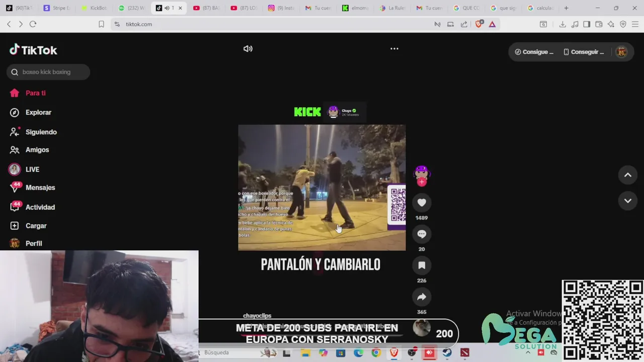Open Steam from taskbar
644x362 pixels.
tap(447, 353)
